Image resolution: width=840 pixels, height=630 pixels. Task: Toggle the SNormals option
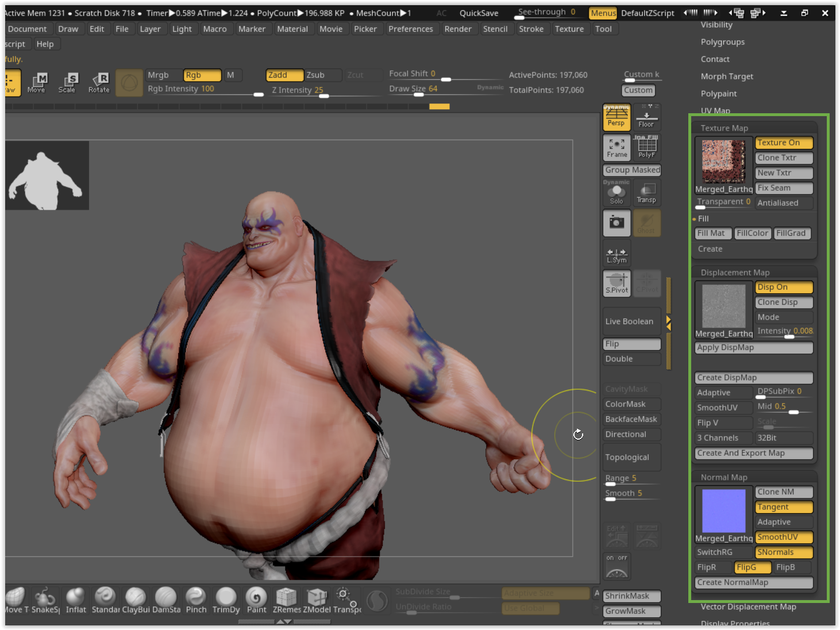tap(784, 552)
